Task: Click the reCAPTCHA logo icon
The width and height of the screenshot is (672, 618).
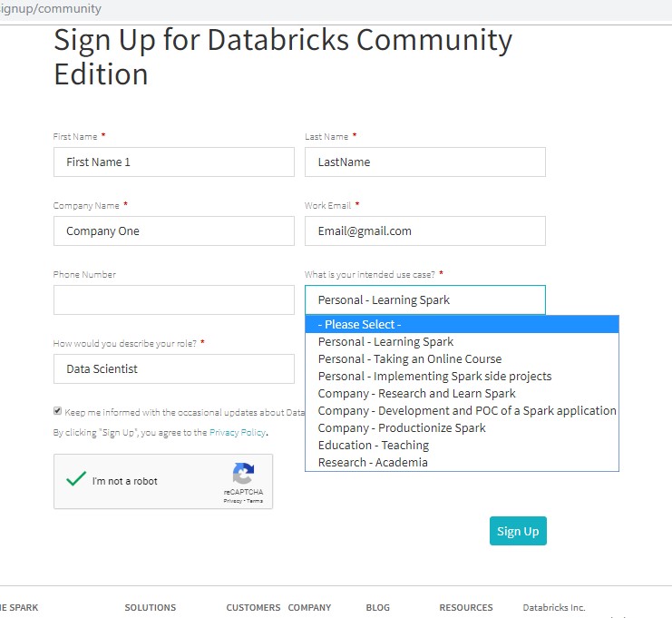Action: pyautogui.click(x=243, y=474)
